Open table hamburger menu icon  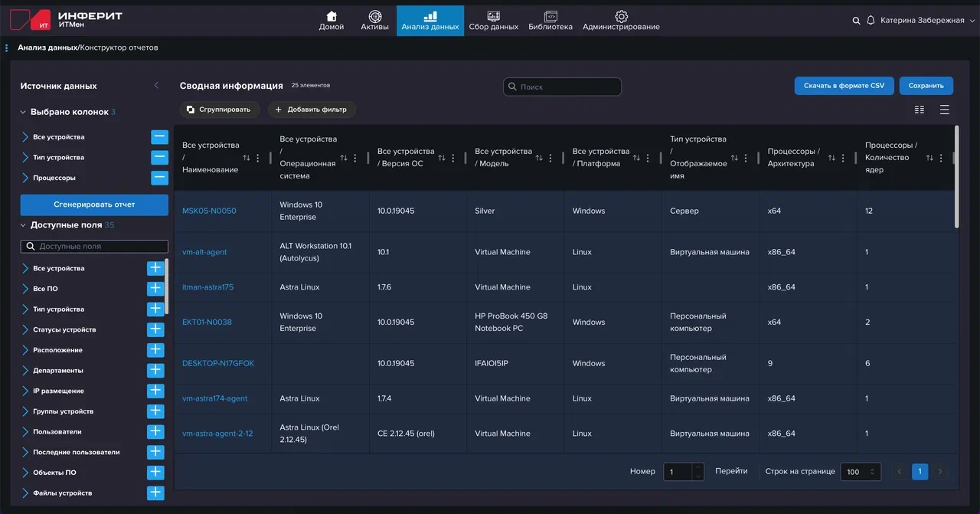[x=945, y=110]
